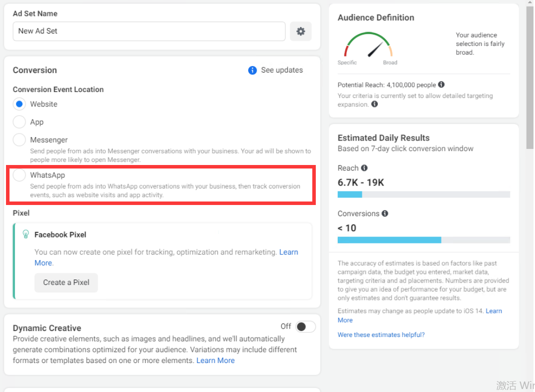Select the App conversion location
The width and height of the screenshot is (535, 392).
tap(20, 122)
